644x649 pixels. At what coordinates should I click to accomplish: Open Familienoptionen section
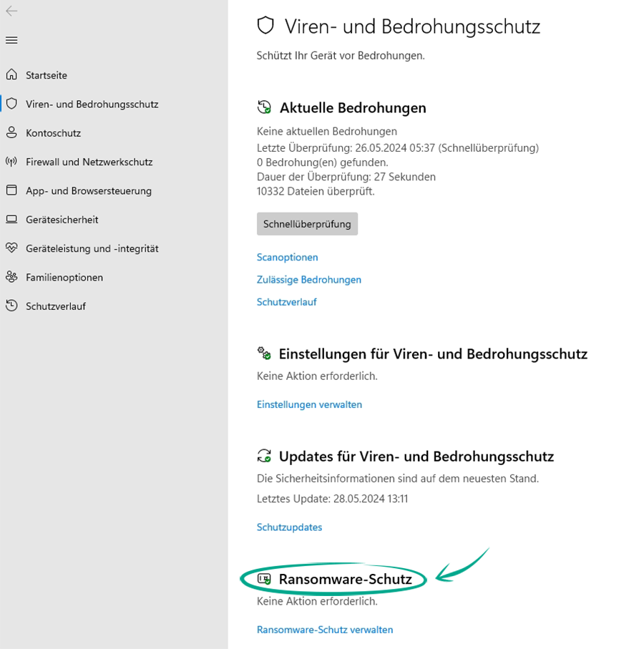coord(64,278)
